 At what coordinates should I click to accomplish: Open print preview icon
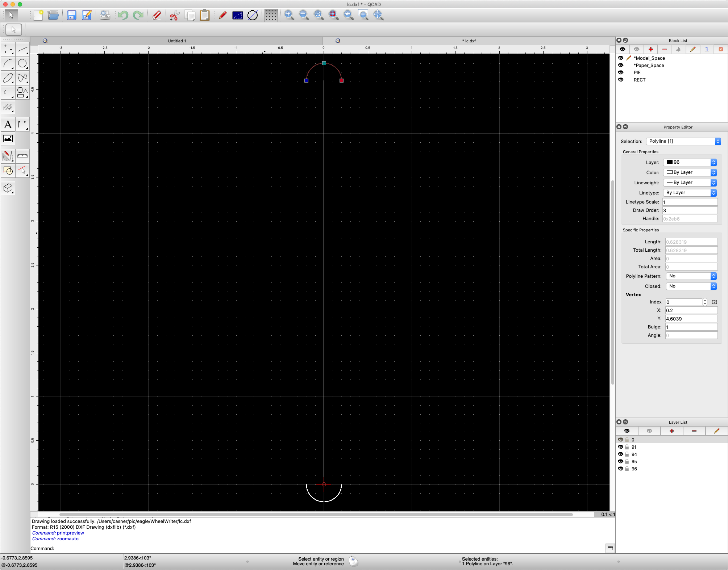pos(105,15)
